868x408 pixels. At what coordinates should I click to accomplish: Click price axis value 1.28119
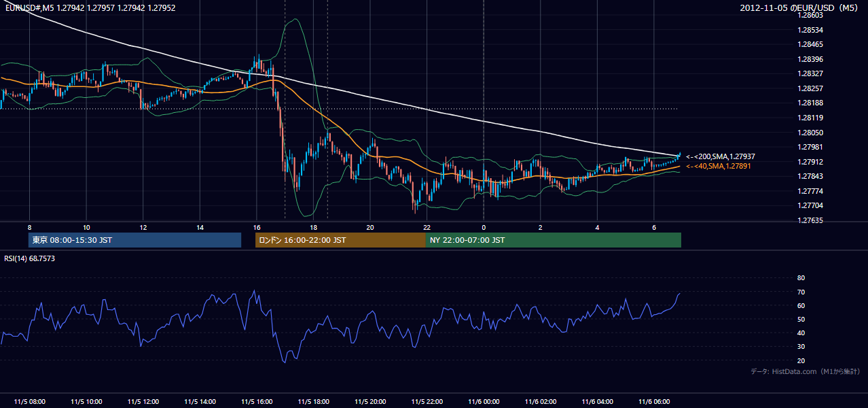point(810,118)
